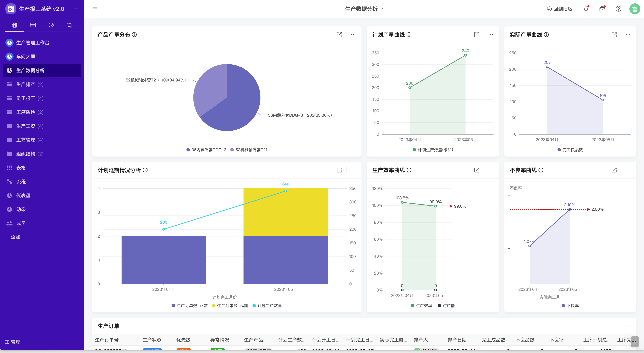Toggle 生产订单数-正常 legend series
Image resolution: width=644 pixels, height=353 pixels.
click(x=190, y=306)
